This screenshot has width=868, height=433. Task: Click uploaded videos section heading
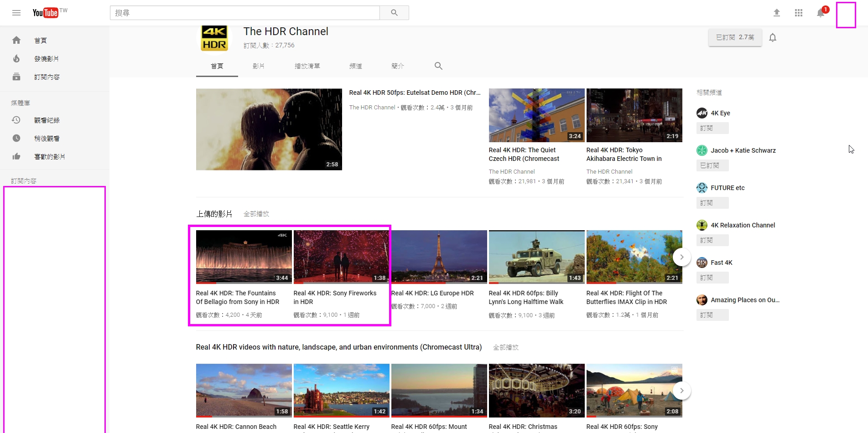tap(214, 214)
